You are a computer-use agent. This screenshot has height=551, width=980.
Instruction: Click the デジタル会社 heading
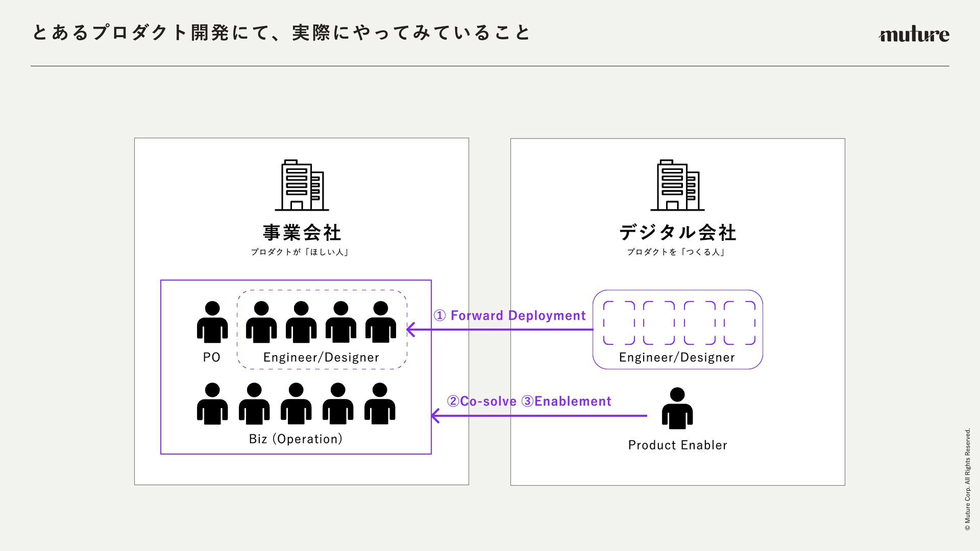click(677, 233)
